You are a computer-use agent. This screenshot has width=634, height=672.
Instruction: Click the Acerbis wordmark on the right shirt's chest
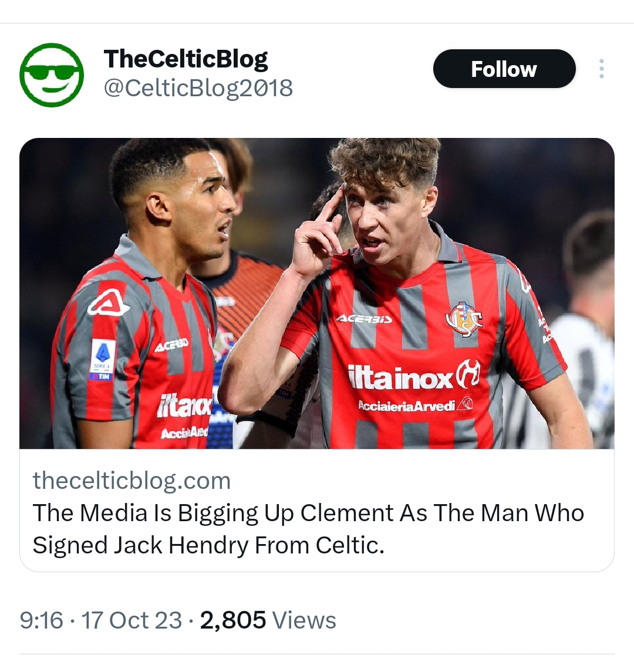(365, 319)
